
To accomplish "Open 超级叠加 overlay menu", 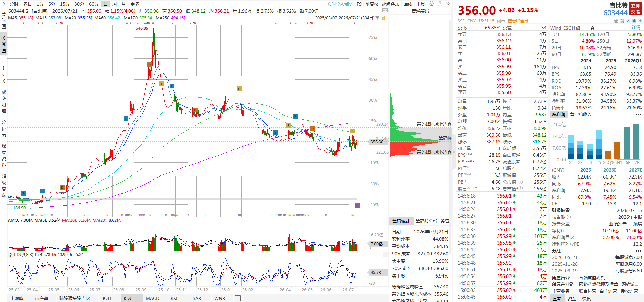I will 391,4.
